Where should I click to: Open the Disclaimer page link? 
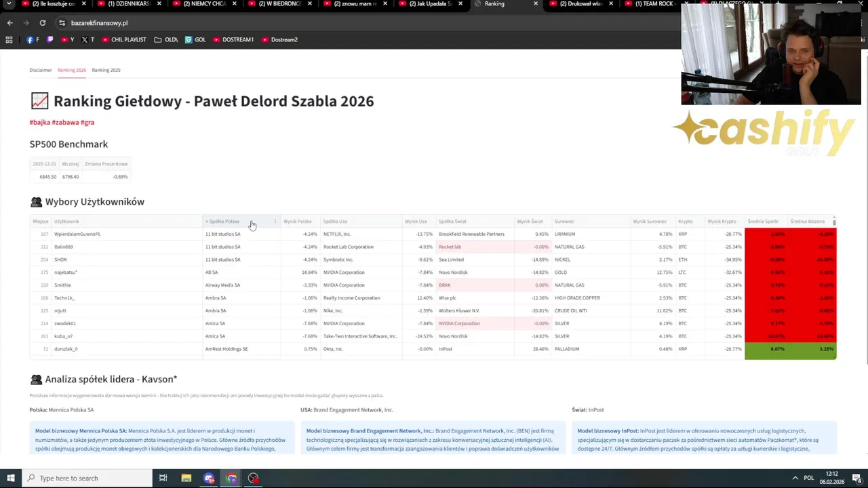coord(41,70)
